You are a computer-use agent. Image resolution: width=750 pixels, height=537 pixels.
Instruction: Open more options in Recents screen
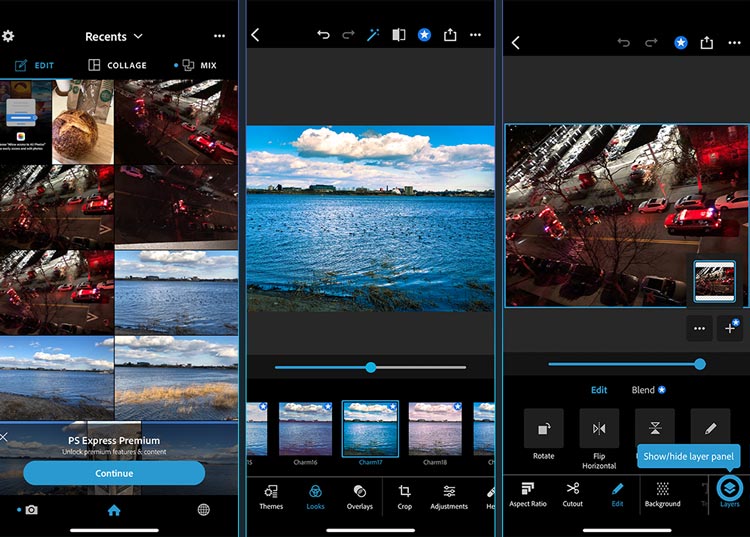point(219,36)
